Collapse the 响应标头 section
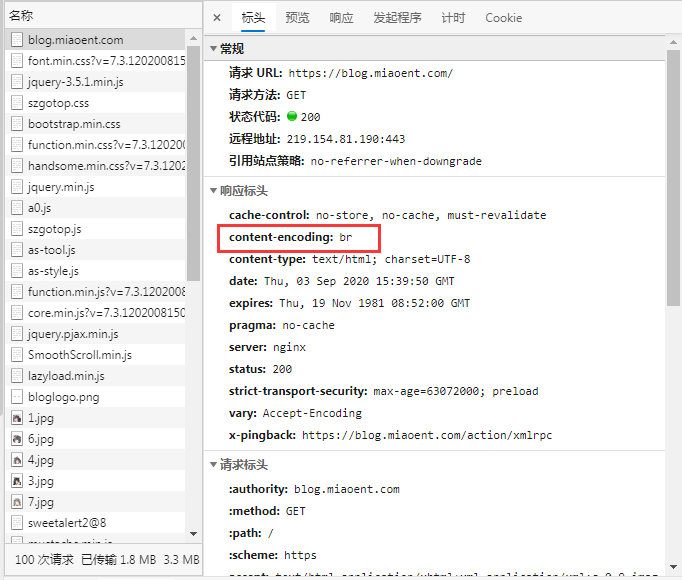 click(214, 191)
